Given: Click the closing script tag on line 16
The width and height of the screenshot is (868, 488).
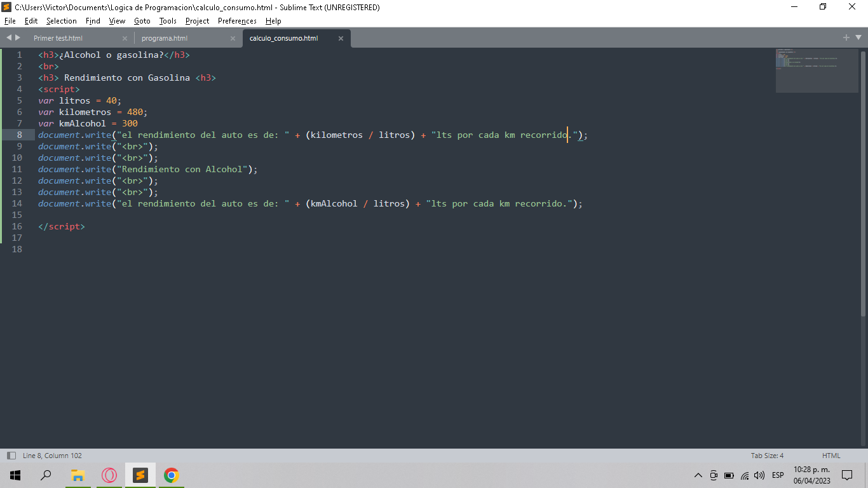Looking at the screenshot, I should [62, 226].
